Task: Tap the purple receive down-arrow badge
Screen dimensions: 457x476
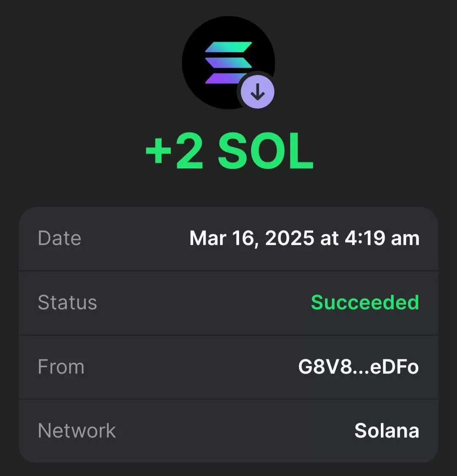Action: pyautogui.click(x=258, y=92)
